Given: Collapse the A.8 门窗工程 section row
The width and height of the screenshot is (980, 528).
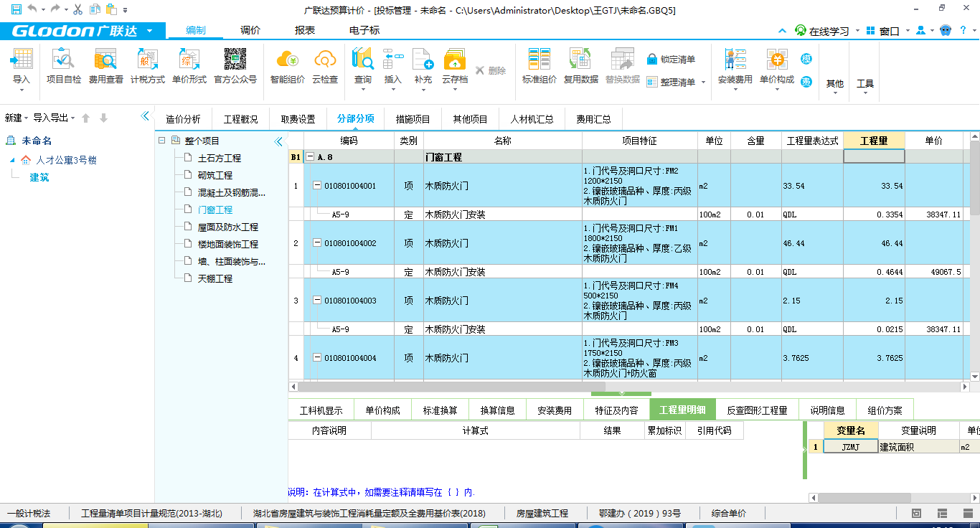Looking at the screenshot, I should coord(310,157).
